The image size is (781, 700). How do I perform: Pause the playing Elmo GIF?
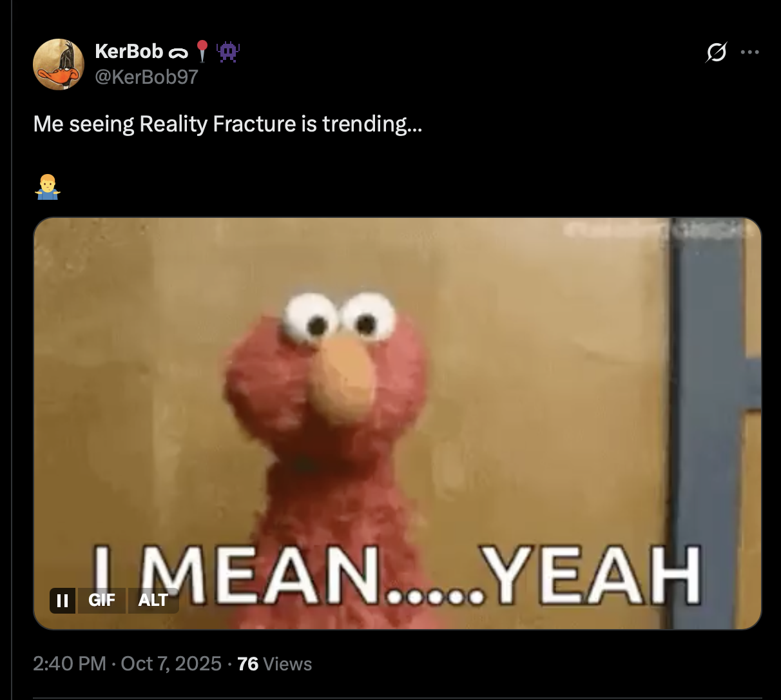click(x=63, y=600)
